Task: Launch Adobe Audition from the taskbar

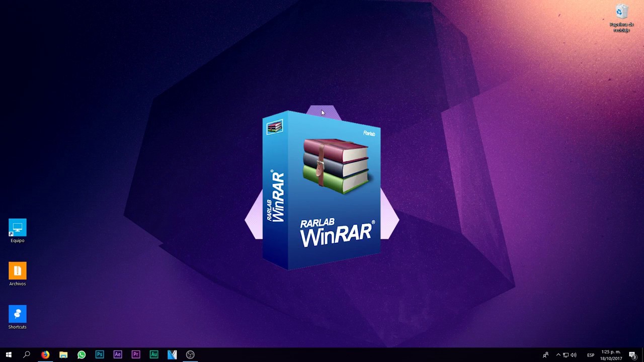Action: tap(154, 355)
